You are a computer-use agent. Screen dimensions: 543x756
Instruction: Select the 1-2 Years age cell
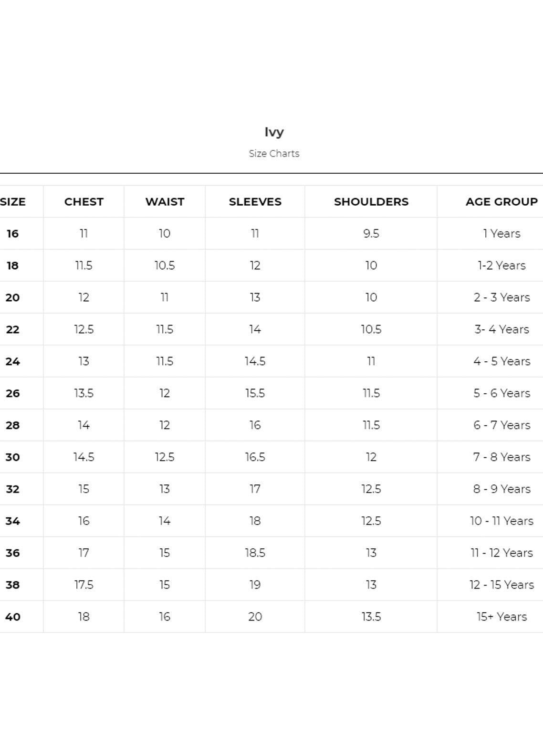tap(501, 266)
